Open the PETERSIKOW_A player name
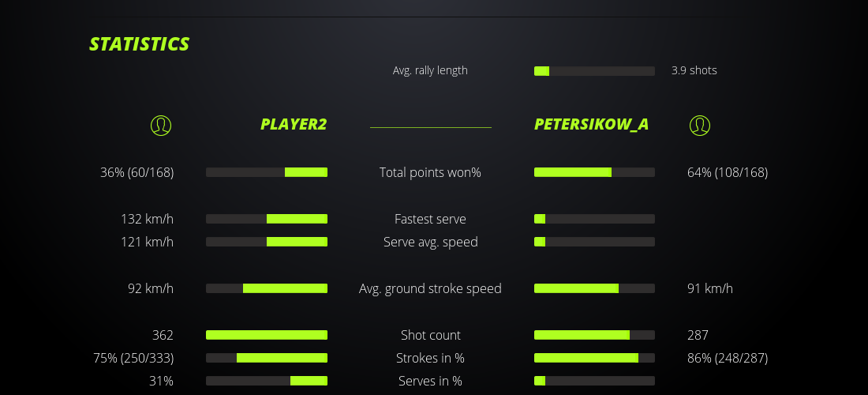Viewport: 868px width, 395px height. pyautogui.click(x=591, y=124)
